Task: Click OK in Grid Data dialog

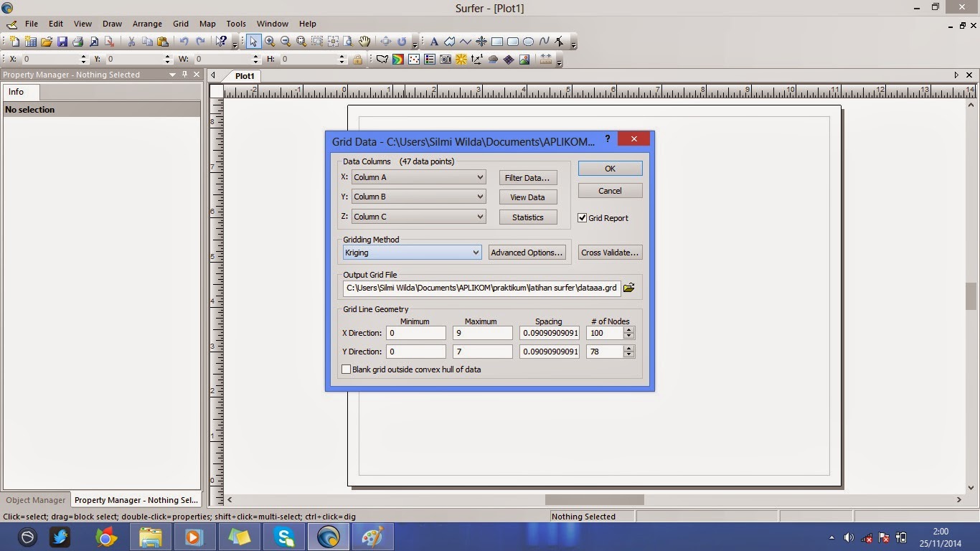Action: pyautogui.click(x=610, y=169)
